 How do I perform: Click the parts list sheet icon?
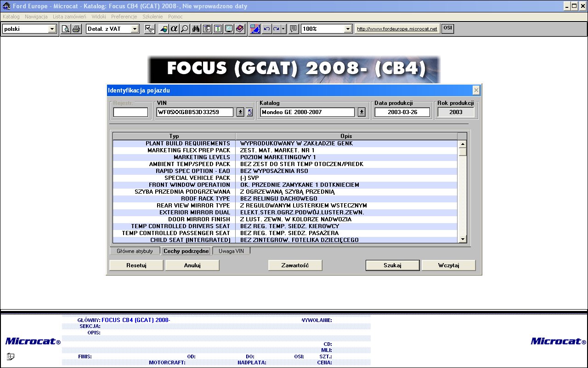(x=207, y=29)
